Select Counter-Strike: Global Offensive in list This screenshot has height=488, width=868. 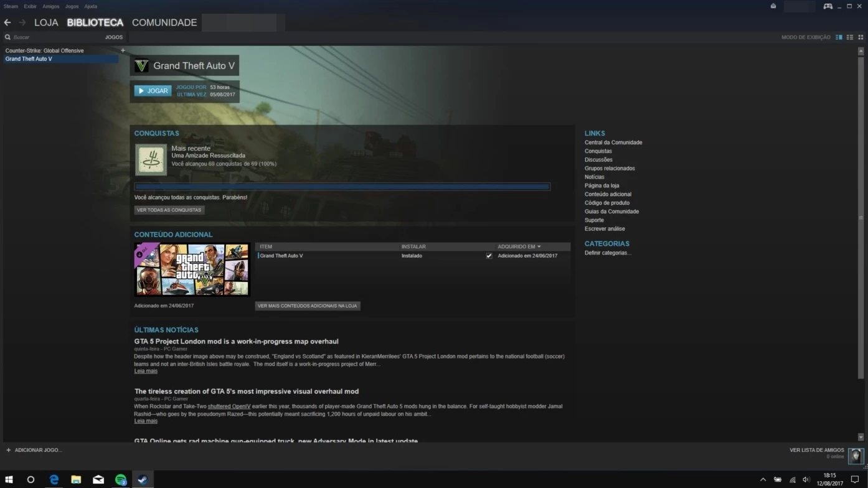44,50
